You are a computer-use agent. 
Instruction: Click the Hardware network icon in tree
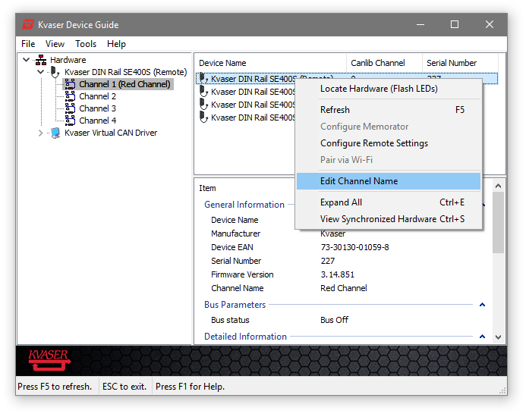(x=41, y=60)
